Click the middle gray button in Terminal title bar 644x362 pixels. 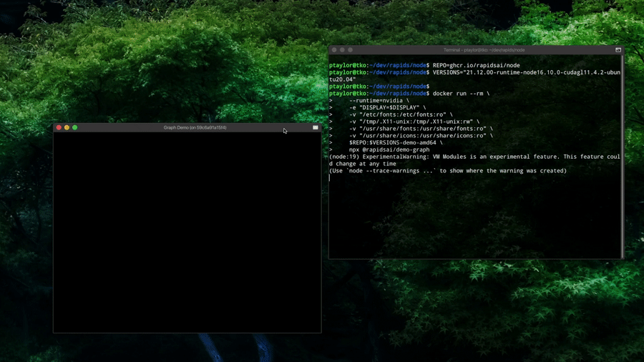[342, 50]
